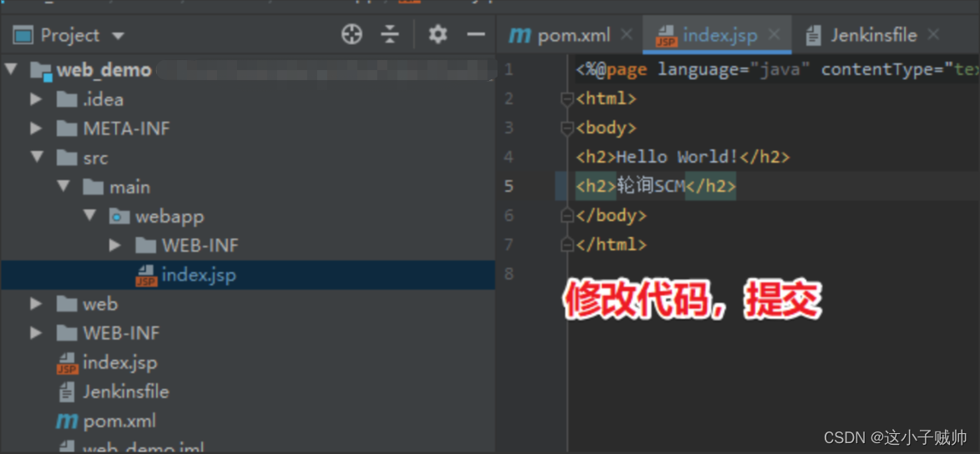Hide the Project panel with minus icon
The width and height of the screenshot is (980, 454).
(x=477, y=35)
